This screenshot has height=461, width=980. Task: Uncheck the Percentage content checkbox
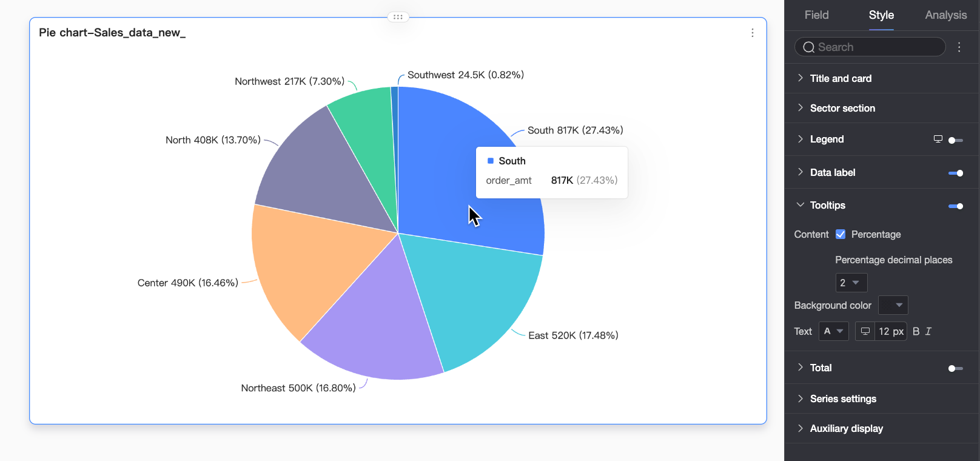tap(841, 234)
